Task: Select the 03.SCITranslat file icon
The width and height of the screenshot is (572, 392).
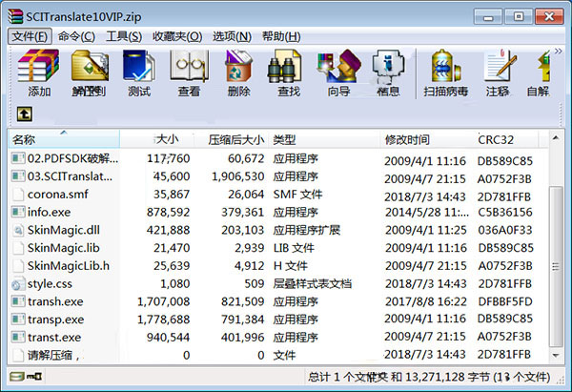Action: (18, 176)
